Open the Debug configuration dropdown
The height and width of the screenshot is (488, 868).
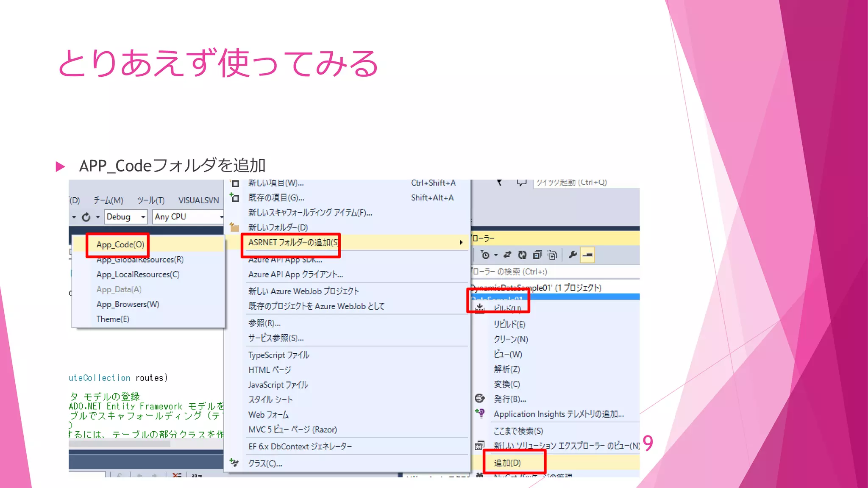pos(143,217)
